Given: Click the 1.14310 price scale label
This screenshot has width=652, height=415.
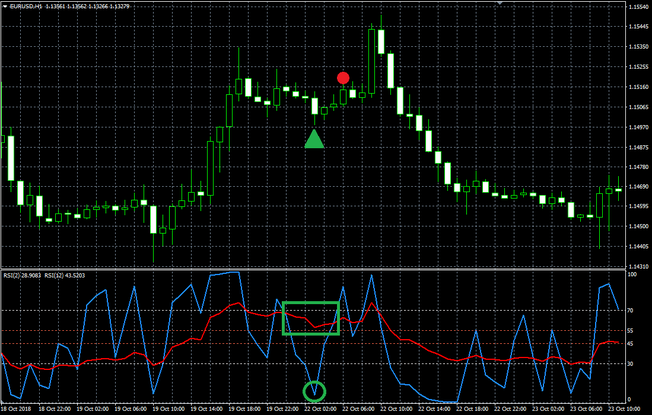Looking at the screenshot, I should tap(638, 266).
